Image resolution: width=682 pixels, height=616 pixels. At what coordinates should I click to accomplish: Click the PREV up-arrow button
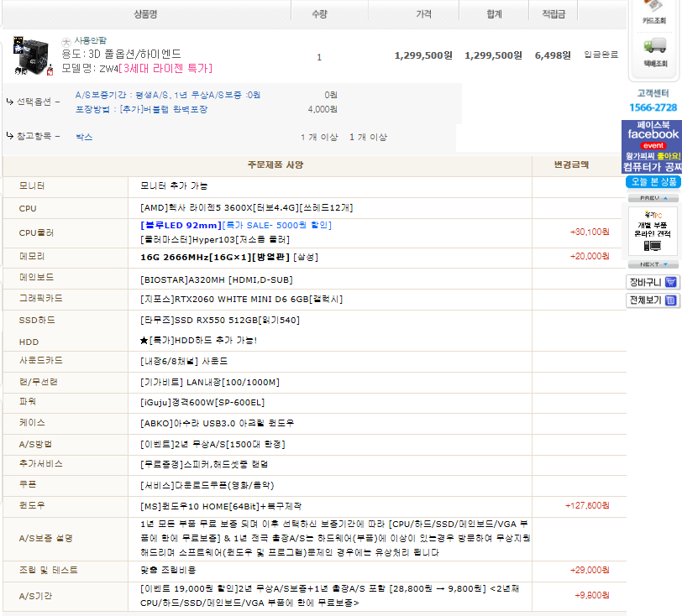click(x=653, y=198)
